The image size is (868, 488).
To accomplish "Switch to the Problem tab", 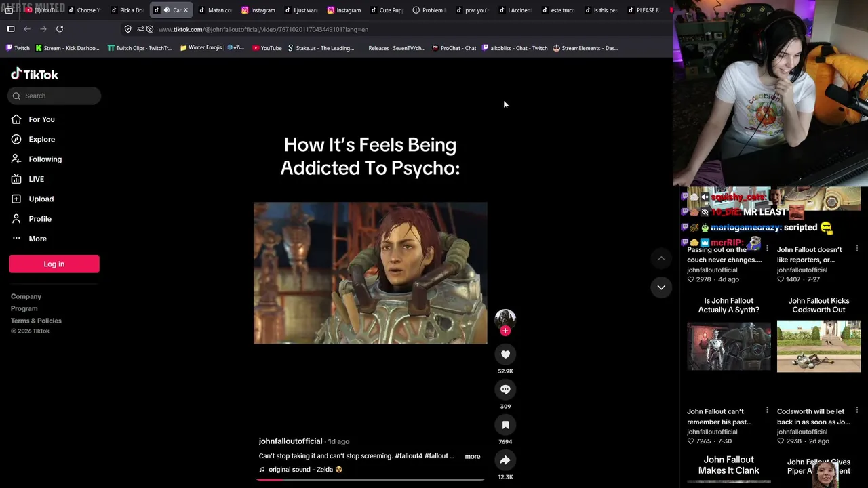I will pyautogui.click(x=429, y=10).
